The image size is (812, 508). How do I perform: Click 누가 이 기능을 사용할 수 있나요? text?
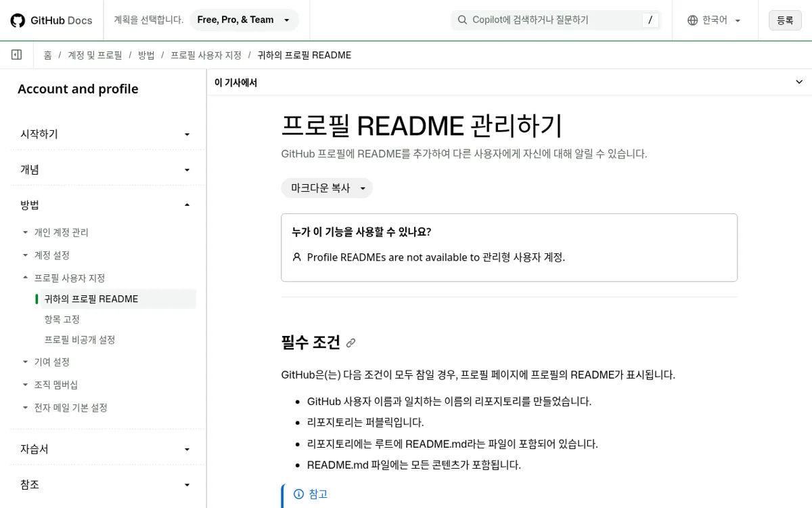[x=361, y=232]
